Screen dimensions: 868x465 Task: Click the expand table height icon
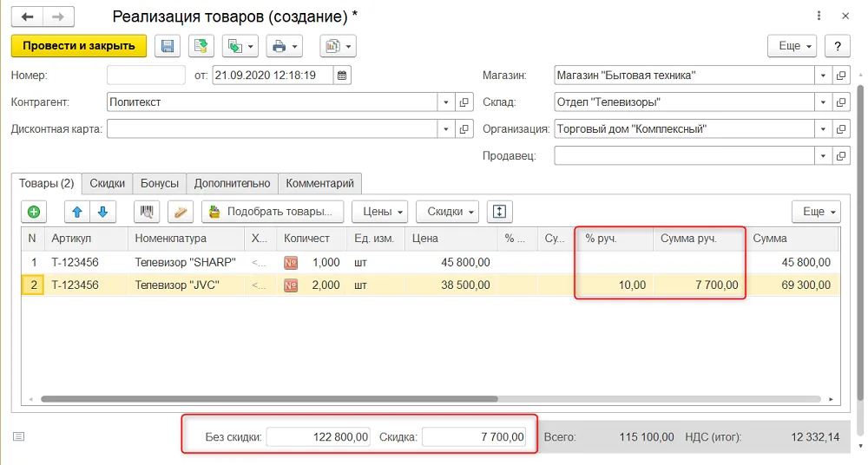pos(499,212)
